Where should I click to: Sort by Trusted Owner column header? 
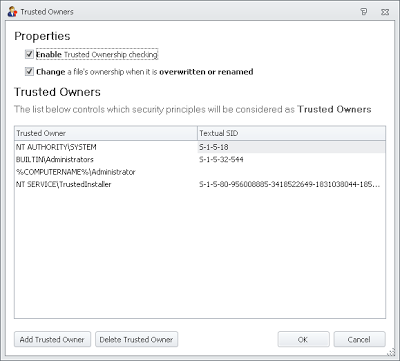coord(106,133)
